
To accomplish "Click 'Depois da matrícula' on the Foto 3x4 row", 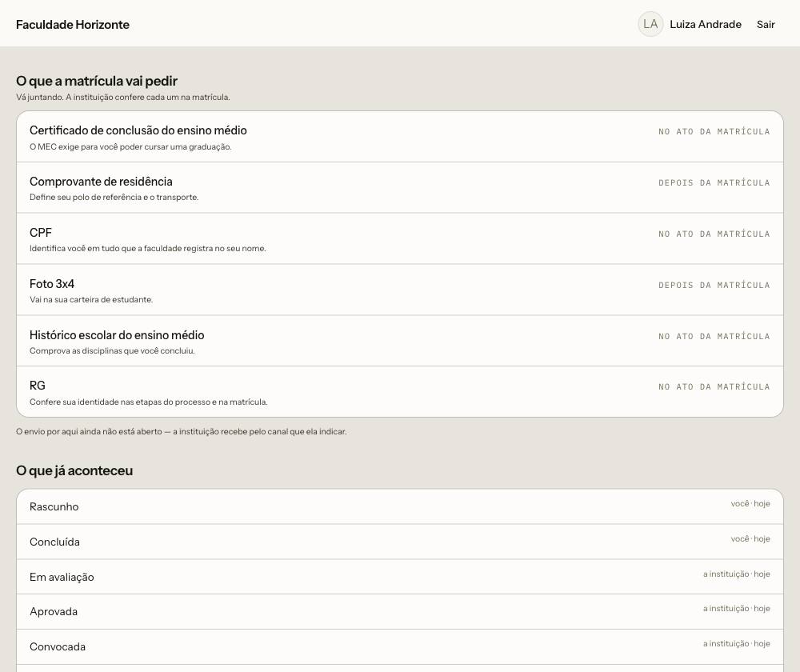I will tap(714, 286).
